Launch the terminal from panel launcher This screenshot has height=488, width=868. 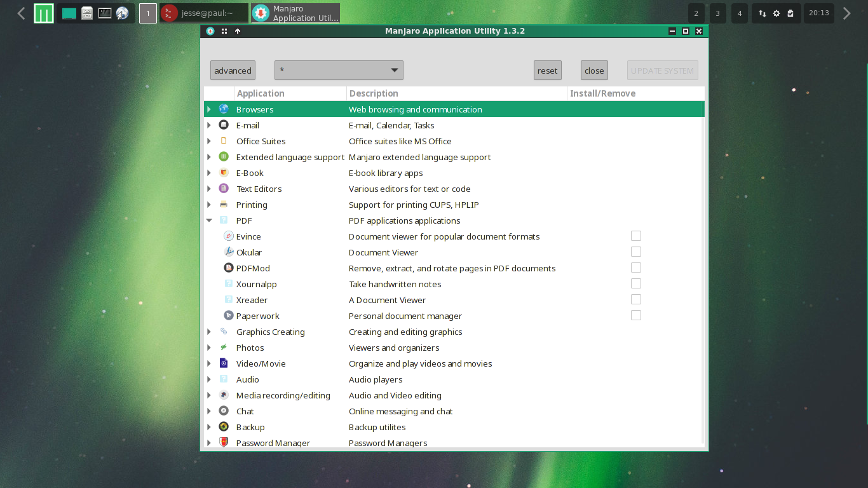tap(105, 13)
